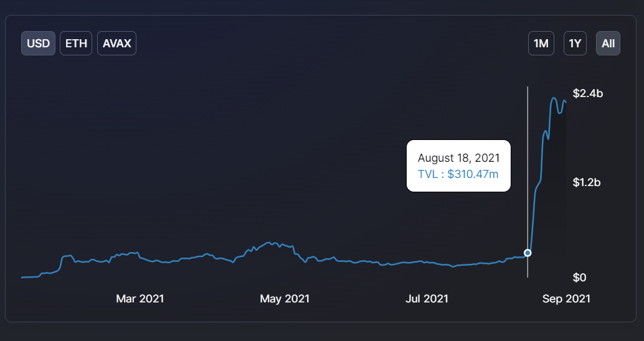The image size is (644, 341).
Task: Show the All time range
Action: (608, 44)
